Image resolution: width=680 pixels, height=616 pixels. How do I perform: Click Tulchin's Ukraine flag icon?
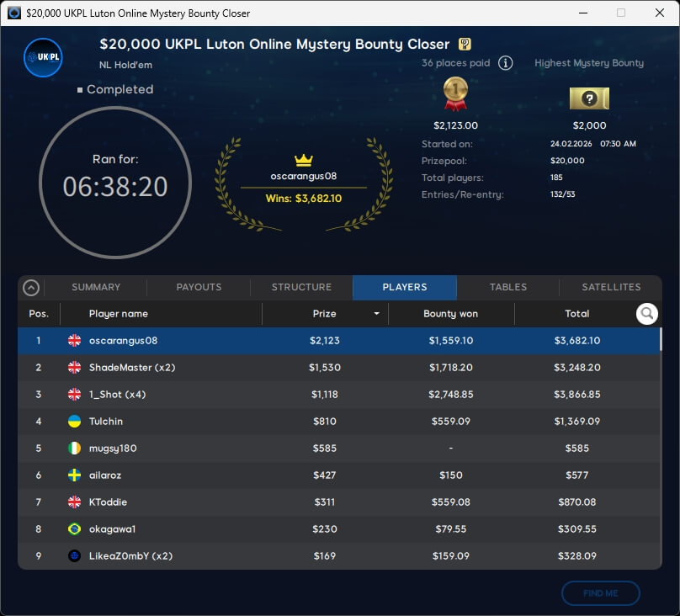click(74, 422)
